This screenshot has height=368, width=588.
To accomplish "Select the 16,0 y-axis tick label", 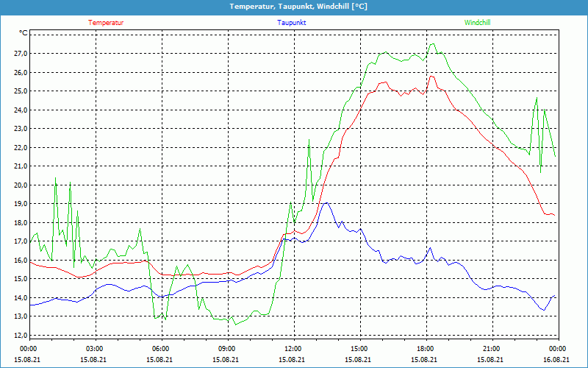I will (19, 260).
